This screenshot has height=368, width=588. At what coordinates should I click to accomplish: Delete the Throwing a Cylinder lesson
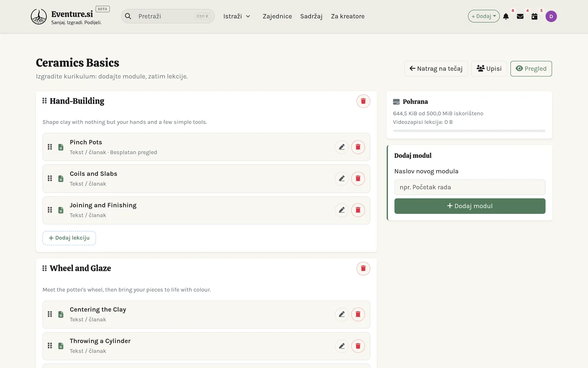pyautogui.click(x=358, y=346)
